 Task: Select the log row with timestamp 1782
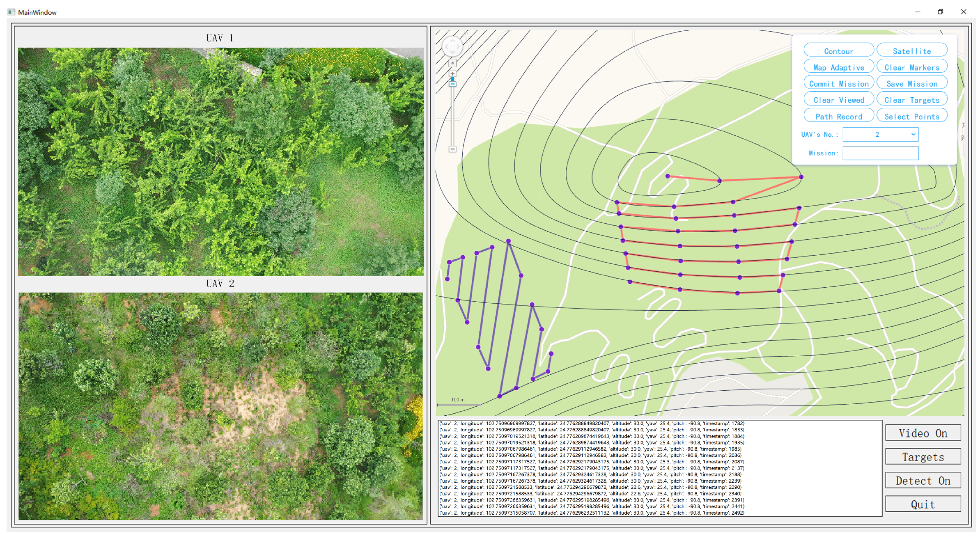592,424
